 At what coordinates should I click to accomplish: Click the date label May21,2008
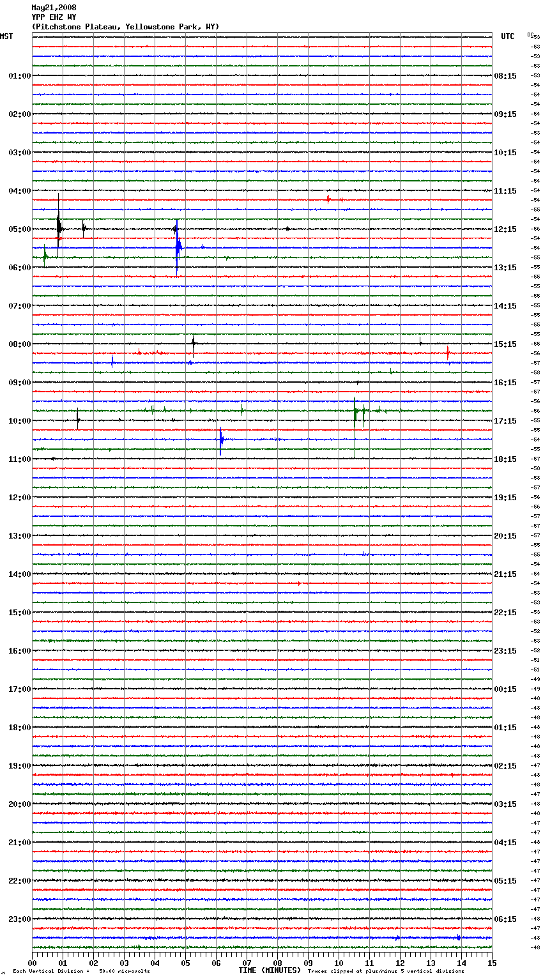click(x=54, y=8)
